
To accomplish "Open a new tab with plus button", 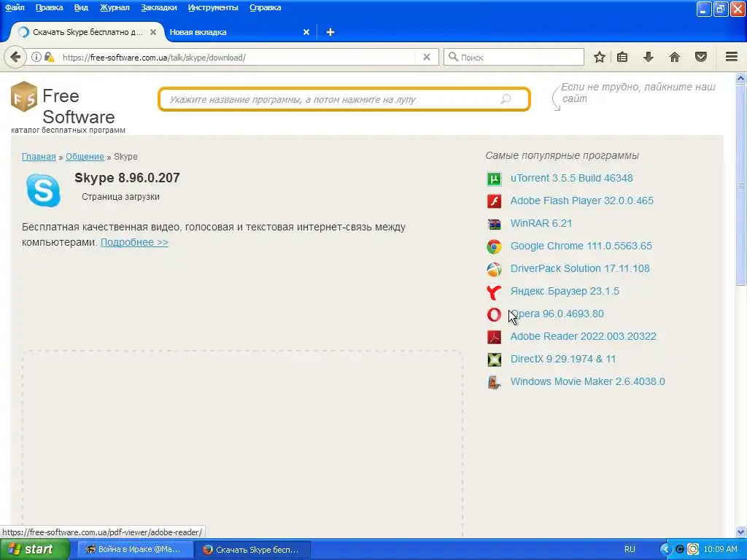I will pos(330,32).
